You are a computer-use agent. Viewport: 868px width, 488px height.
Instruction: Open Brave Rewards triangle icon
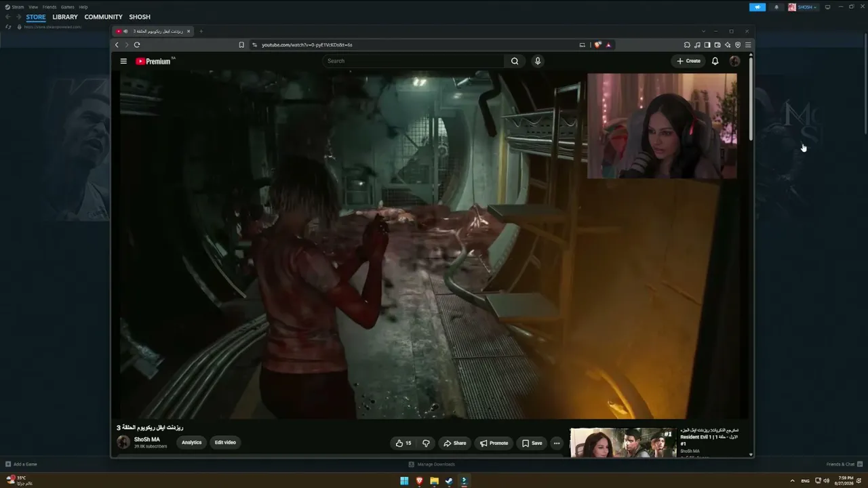click(x=608, y=45)
